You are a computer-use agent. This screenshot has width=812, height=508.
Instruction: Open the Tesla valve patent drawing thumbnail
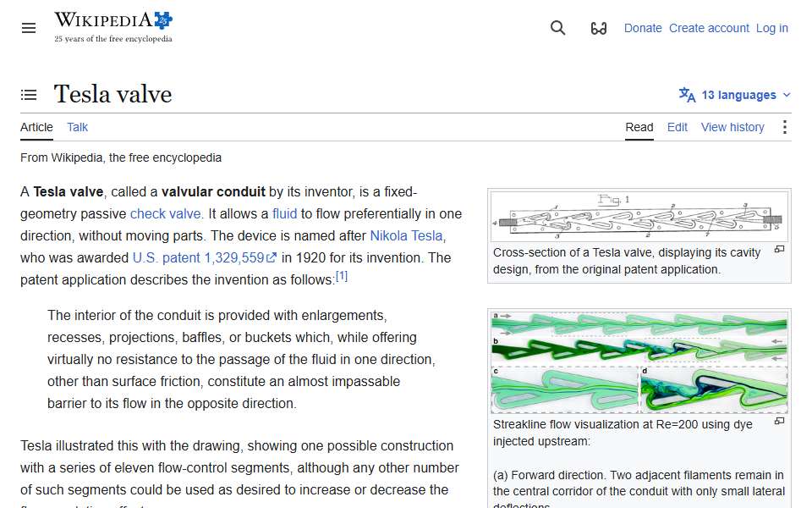[639, 216]
